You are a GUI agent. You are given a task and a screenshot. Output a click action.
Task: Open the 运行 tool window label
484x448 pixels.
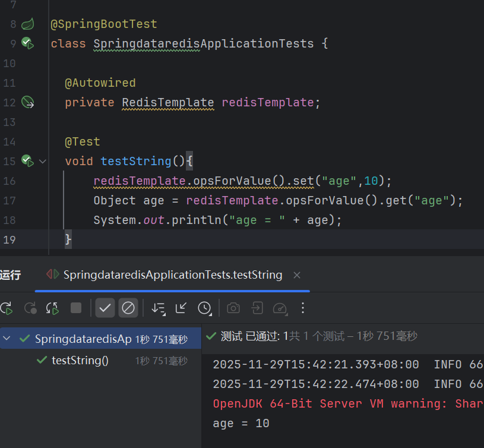point(11,275)
